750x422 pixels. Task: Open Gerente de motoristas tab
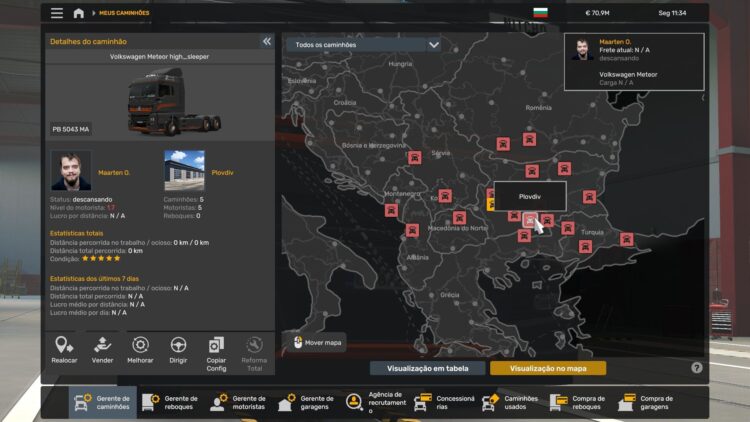pos(238,402)
